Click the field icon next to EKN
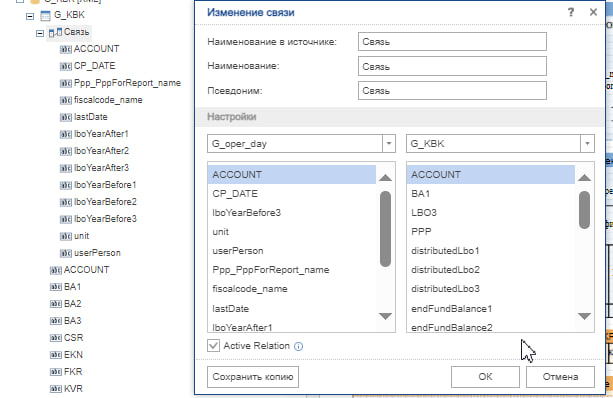Image resolution: width=613 pixels, height=398 pixels. 56,355
